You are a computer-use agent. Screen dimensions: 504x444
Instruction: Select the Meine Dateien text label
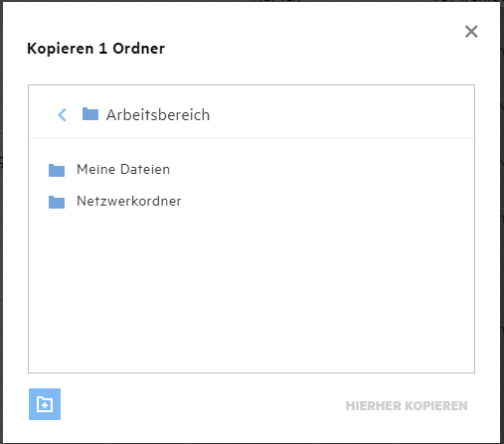[123, 169]
